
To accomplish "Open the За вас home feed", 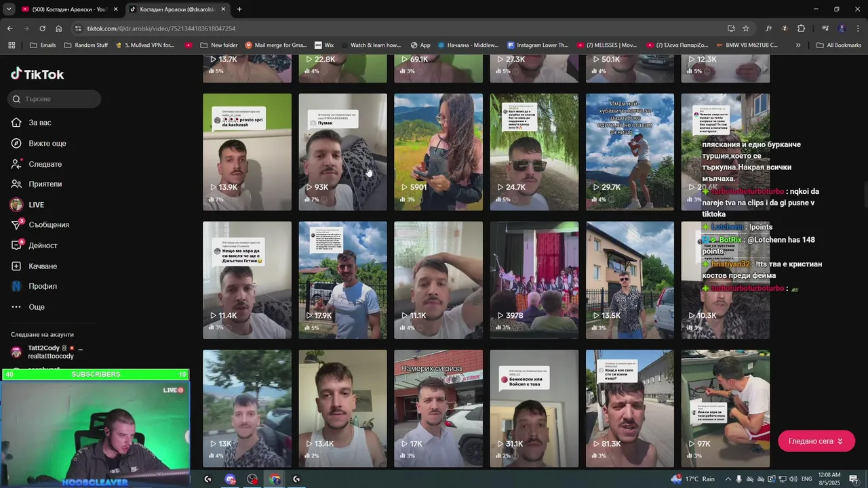I will pos(39,123).
